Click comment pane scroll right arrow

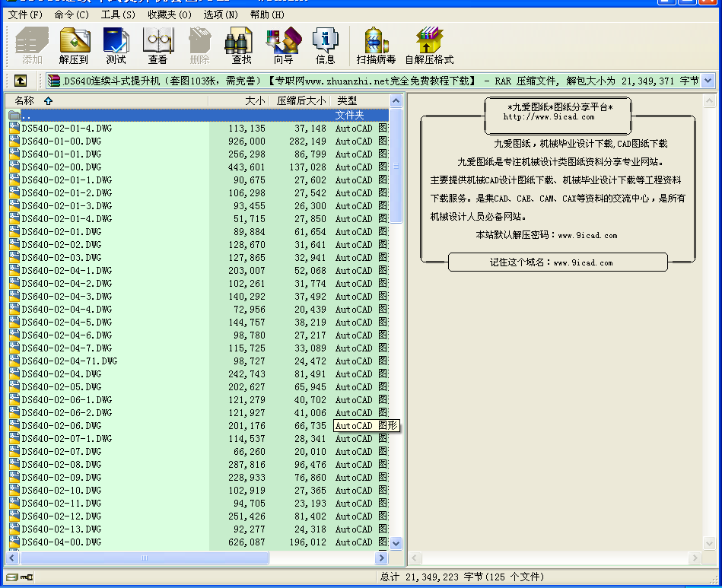pos(695,558)
